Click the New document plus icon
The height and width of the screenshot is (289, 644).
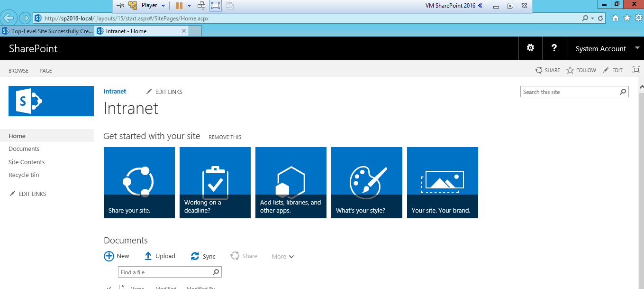[x=109, y=256]
